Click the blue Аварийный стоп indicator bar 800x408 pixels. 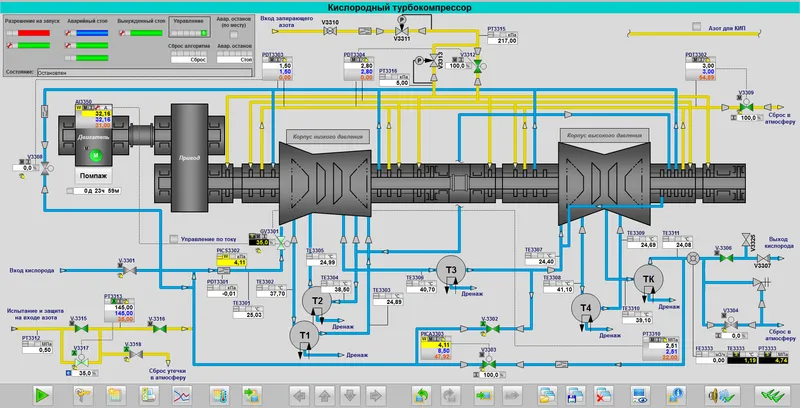[92, 33]
